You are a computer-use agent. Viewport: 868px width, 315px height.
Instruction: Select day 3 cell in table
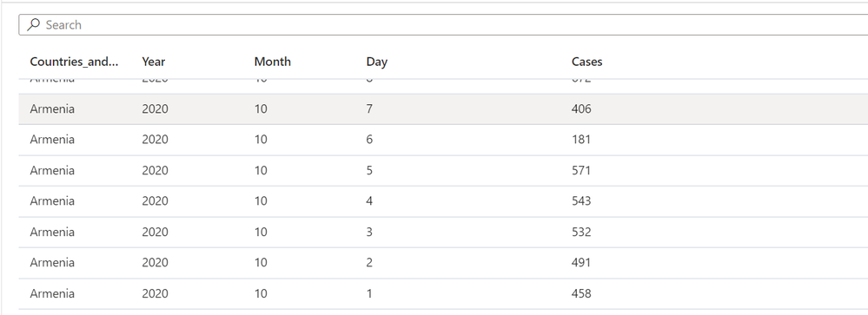(x=369, y=232)
